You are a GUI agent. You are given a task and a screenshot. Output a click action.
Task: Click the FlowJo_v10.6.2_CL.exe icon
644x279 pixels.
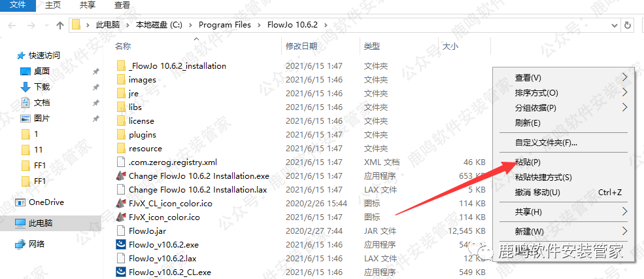pyautogui.click(x=120, y=272)
